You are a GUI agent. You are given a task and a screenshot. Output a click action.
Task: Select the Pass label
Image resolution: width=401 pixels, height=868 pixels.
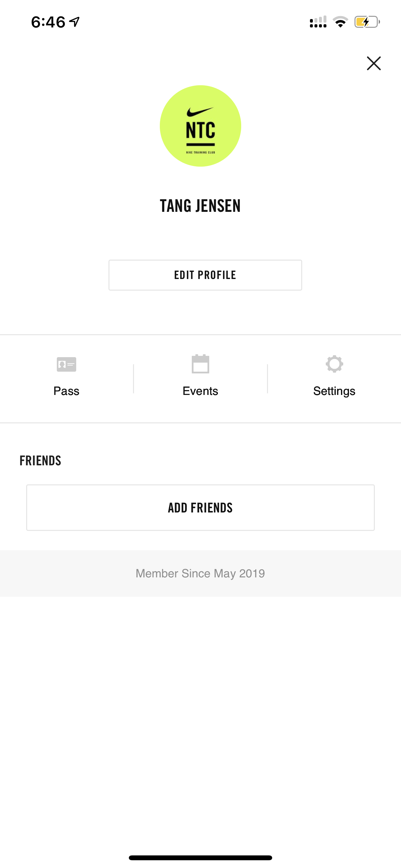(x=67, y=391)
